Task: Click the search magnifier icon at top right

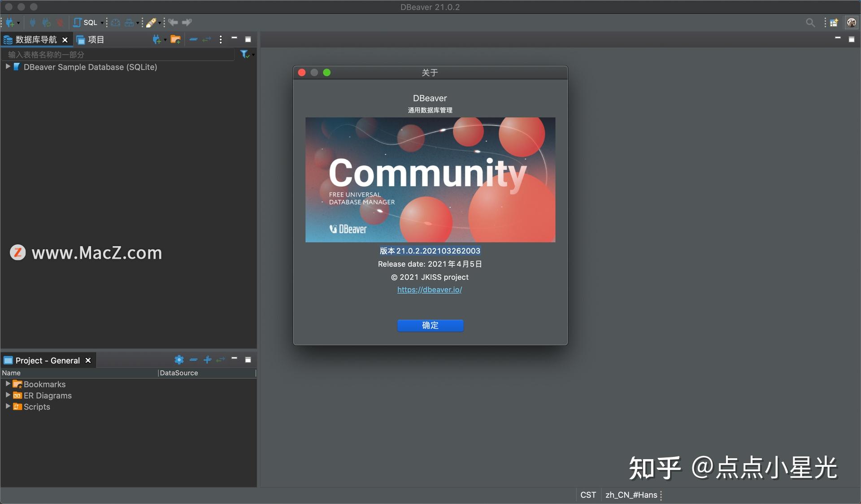Action: tap(810, 22)
